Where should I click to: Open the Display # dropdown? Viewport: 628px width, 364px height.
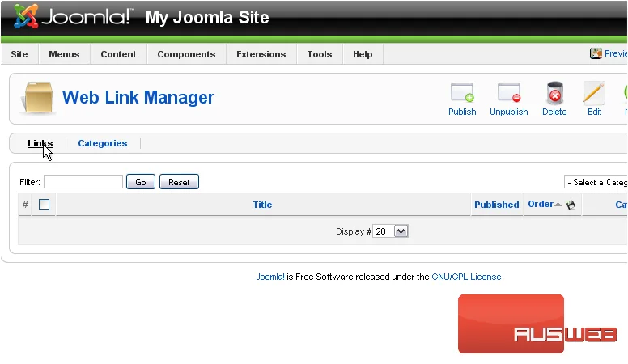(390, 231)
